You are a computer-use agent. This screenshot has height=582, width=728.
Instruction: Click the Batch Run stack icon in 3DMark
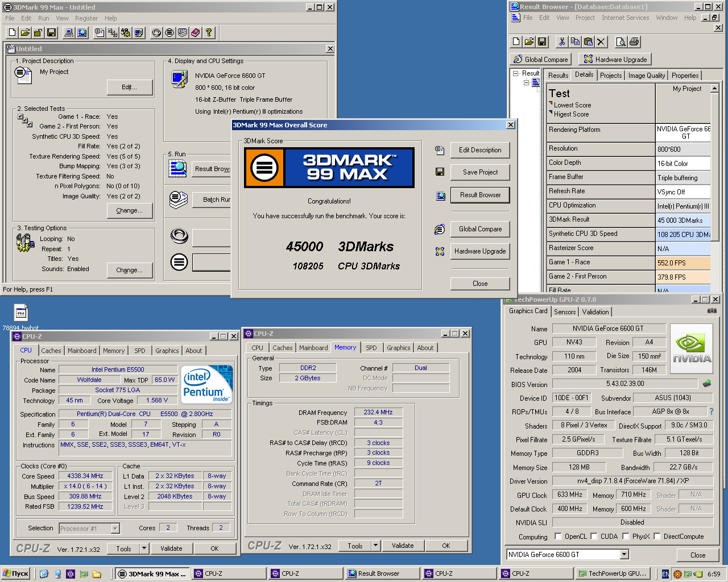click(179, 199)
